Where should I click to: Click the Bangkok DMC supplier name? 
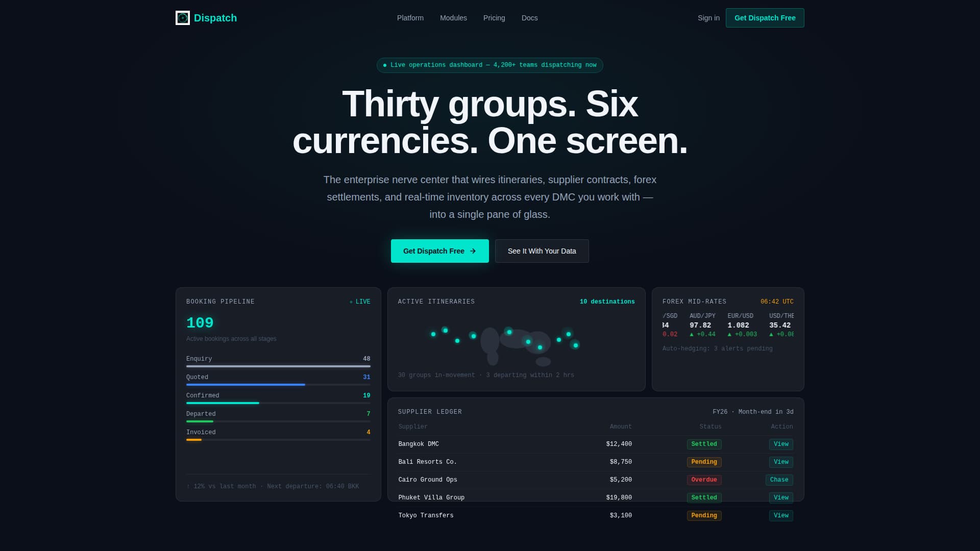pos(419,444)
